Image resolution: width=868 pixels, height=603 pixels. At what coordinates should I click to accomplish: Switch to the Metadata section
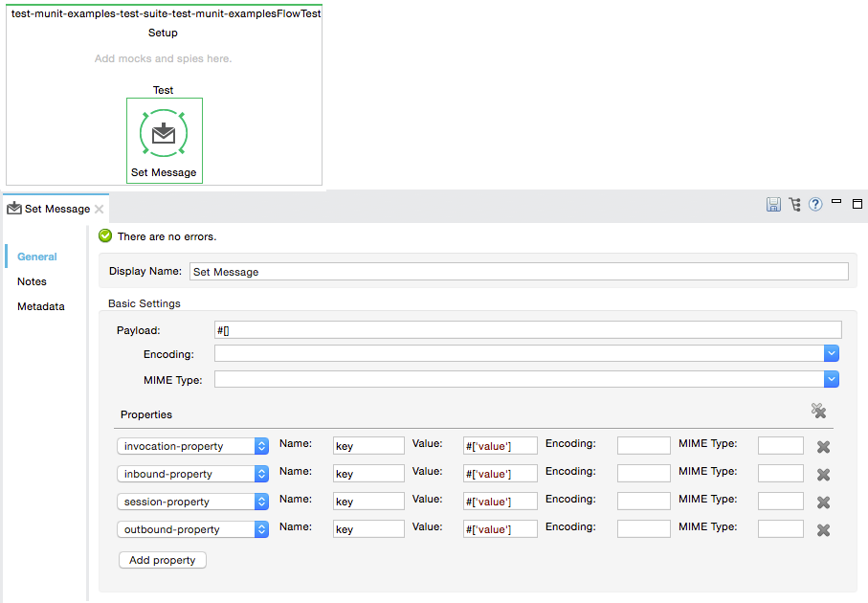coord(40,306)
